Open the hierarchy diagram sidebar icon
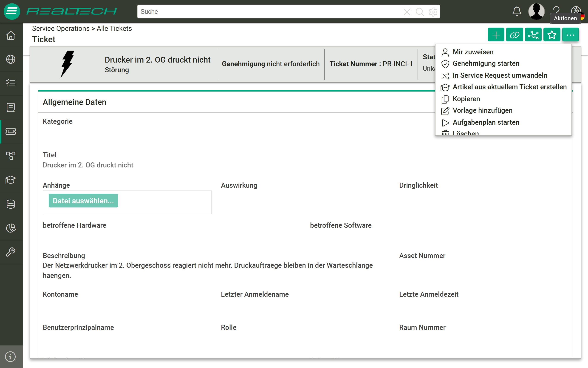 [11, 156]
